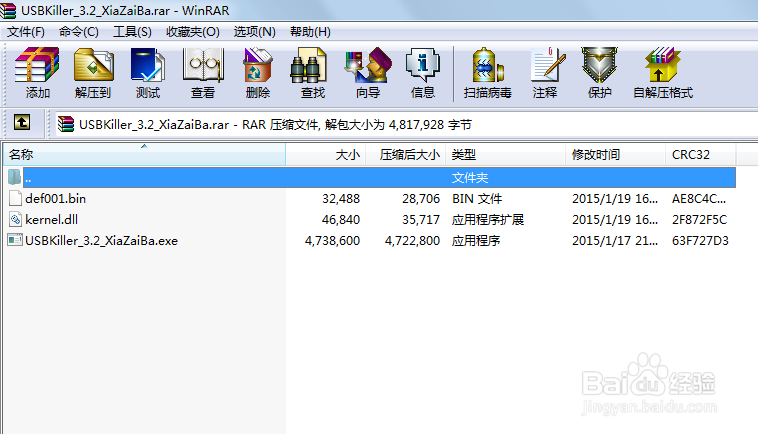Click packed size 35,717
Viewport: 758px width, 434px height.
click(421, 220)
